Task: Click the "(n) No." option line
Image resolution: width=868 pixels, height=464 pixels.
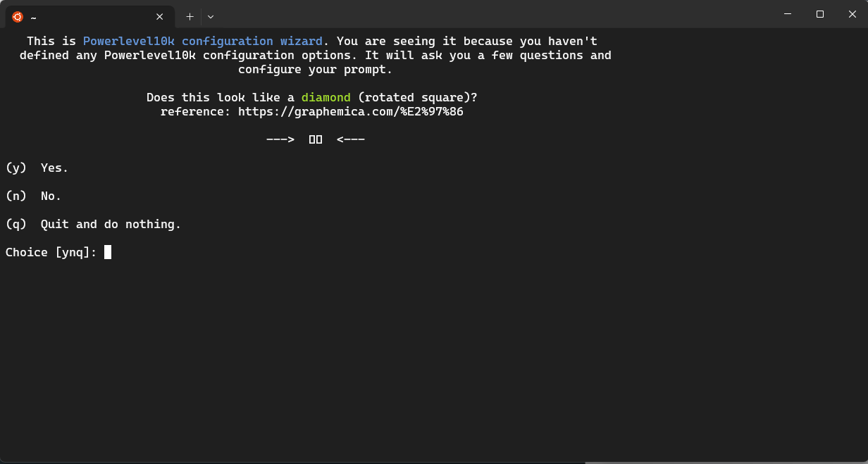Action: tap(34, 196)
